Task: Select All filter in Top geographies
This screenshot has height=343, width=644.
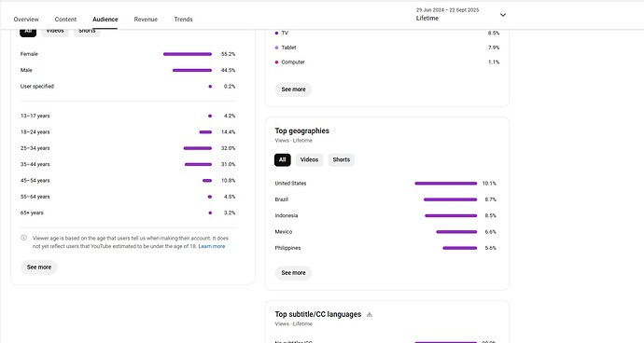Action: [x=283, y=160]
